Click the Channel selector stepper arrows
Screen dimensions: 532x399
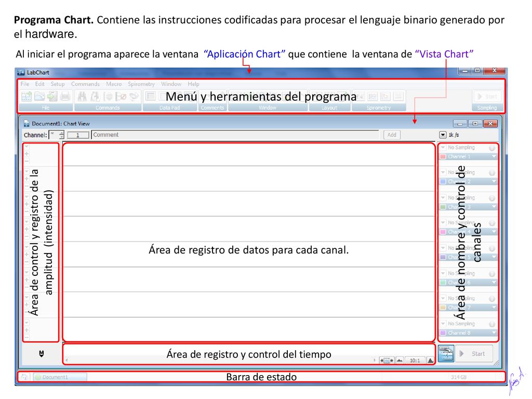tap(61, 135)
